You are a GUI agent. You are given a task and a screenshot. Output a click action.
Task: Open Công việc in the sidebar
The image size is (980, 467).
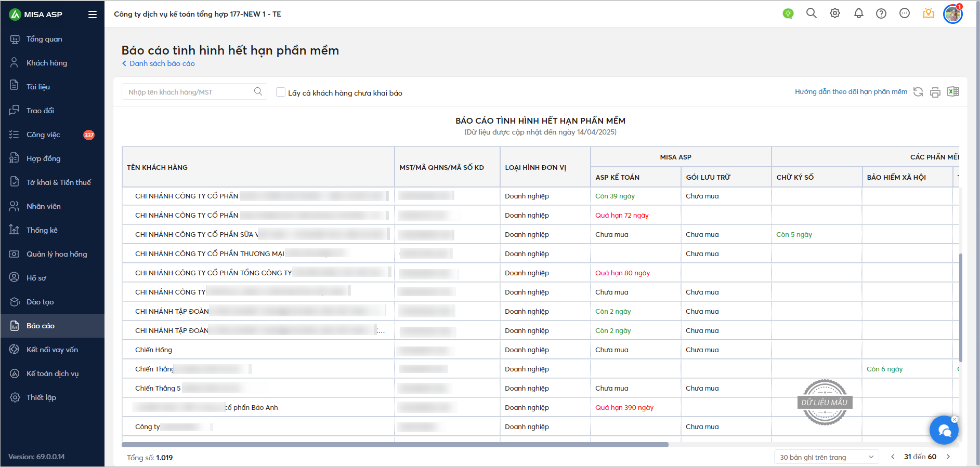point(52,135)
